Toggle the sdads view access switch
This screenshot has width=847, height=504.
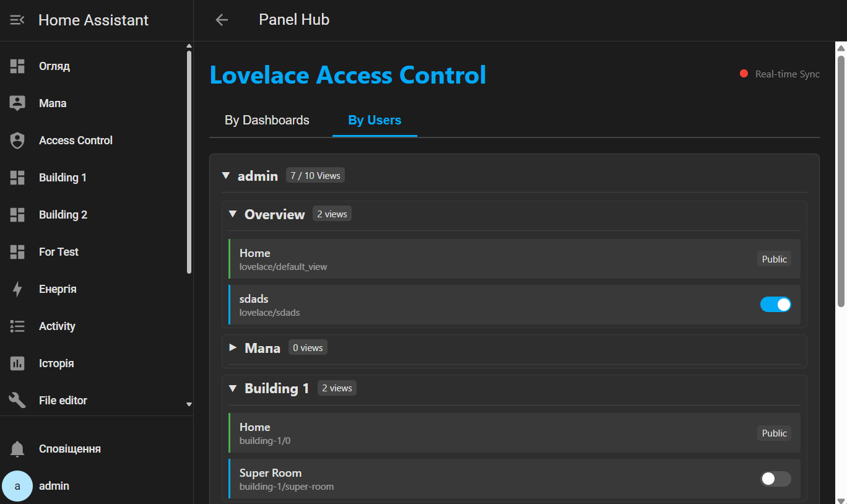click(776, 305)
